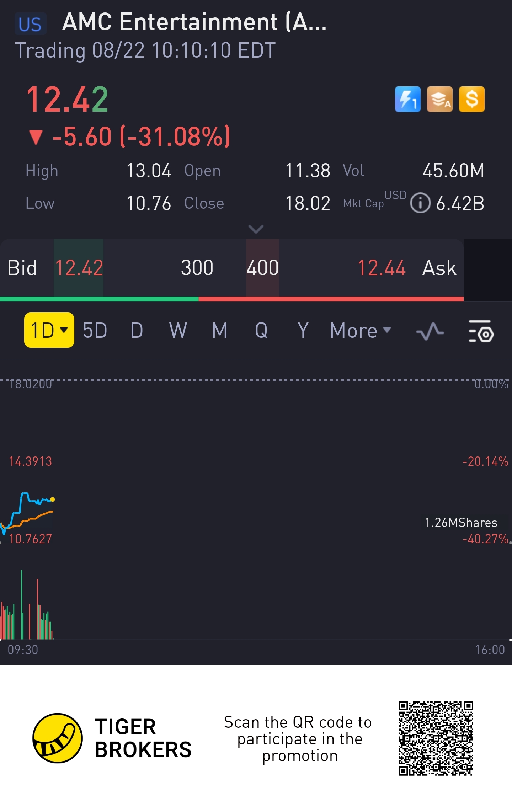Switch to the 5D chart tab
512x812 pixels.
tap(95, 331)
